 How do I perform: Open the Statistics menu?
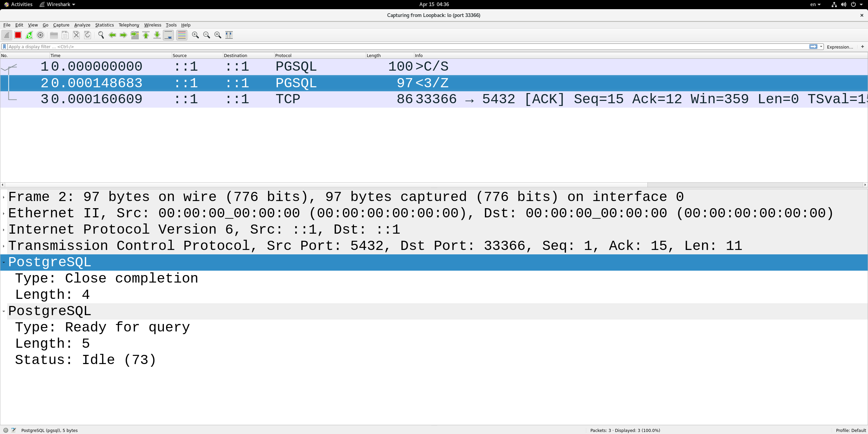[105, 25]
